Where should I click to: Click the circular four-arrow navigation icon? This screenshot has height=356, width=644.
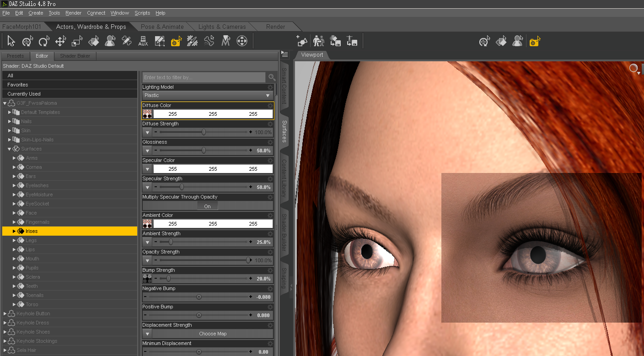coord(242,41)
